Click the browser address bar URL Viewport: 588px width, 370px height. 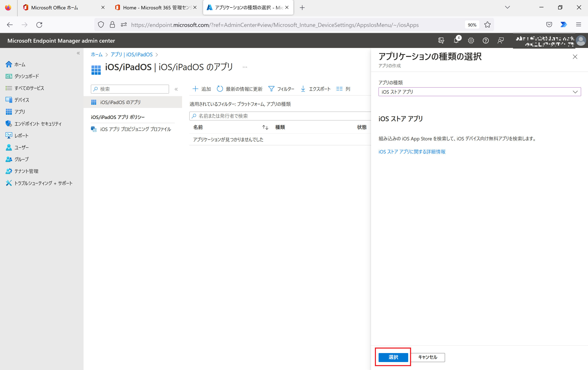(x=275, y=25)
